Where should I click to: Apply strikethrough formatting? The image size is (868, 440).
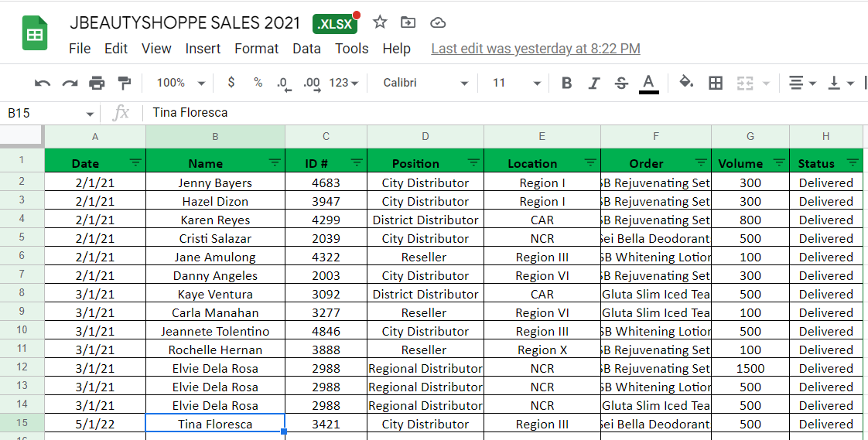pos(621,84)
